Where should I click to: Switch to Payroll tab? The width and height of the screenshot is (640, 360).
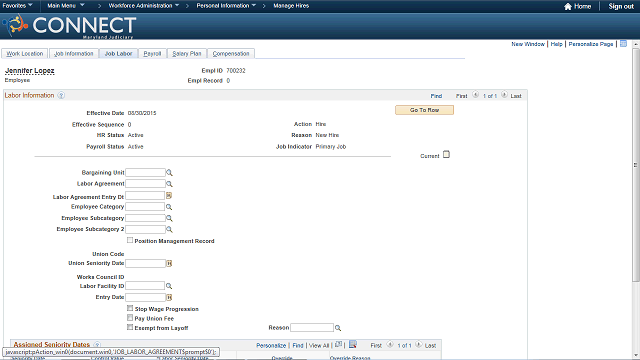click(152, 53)
